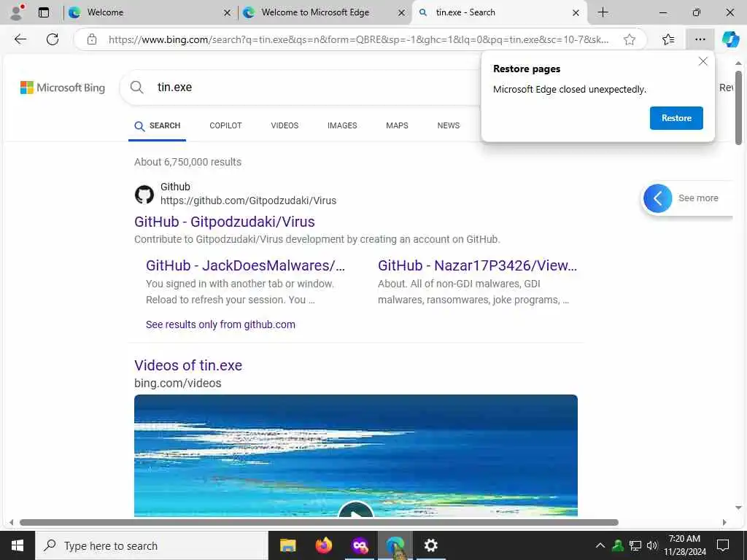Play the tin.exe video
The height and width of the screenshot is (560, 747).
click(355, 510)
